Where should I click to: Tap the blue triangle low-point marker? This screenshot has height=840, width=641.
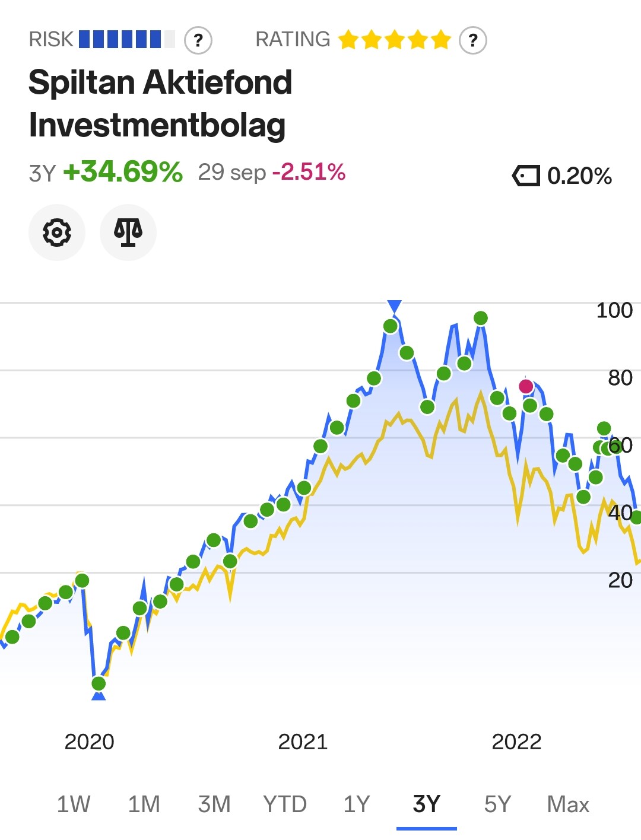pyautogui.click(x=99, y=695)
